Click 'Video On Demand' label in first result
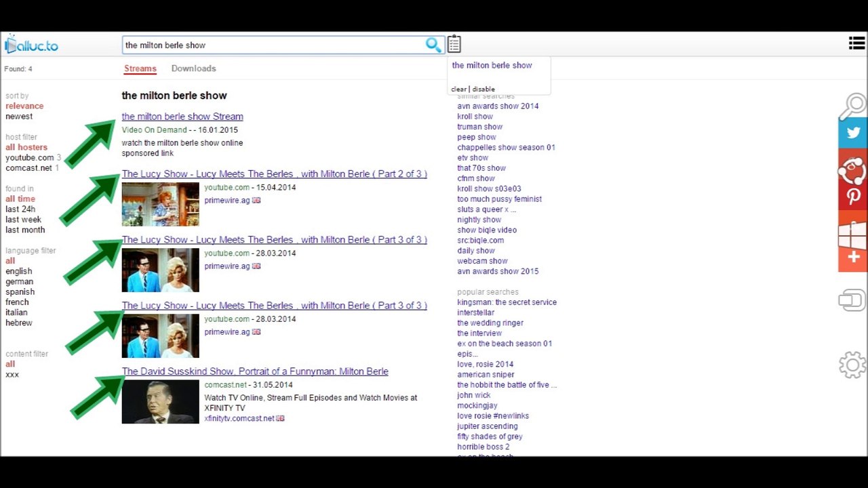This screenshot has height=488, width=868. pyautogui.click(x=154, y=130)
